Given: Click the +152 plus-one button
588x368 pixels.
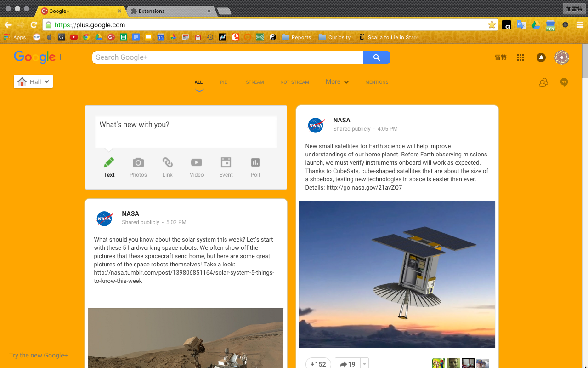Looking at the screenshot, I should click(318, 364).
